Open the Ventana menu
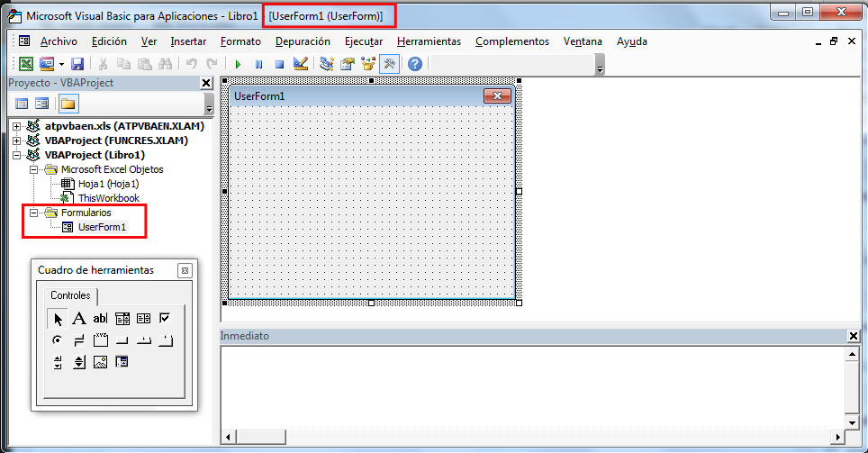Viewport: 868px width, 453px height. 583,41
